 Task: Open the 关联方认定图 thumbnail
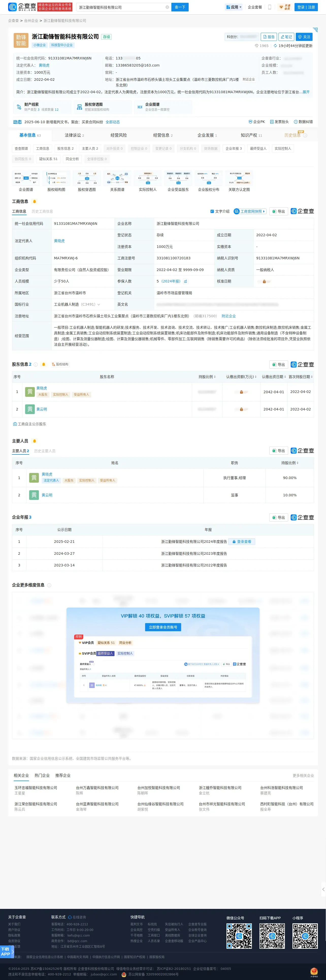(239, 181)
